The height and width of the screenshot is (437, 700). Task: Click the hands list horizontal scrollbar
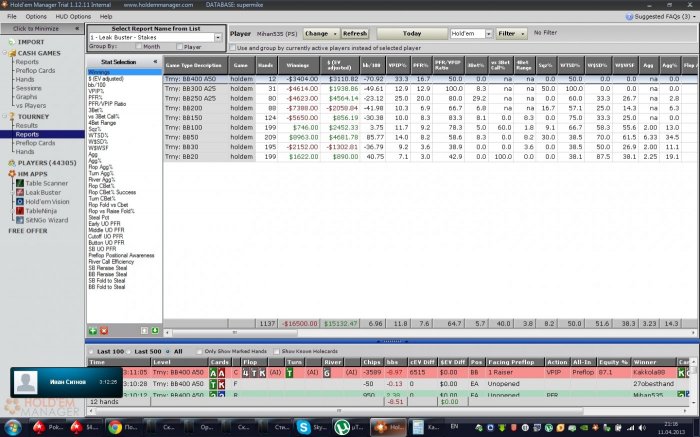339,411
